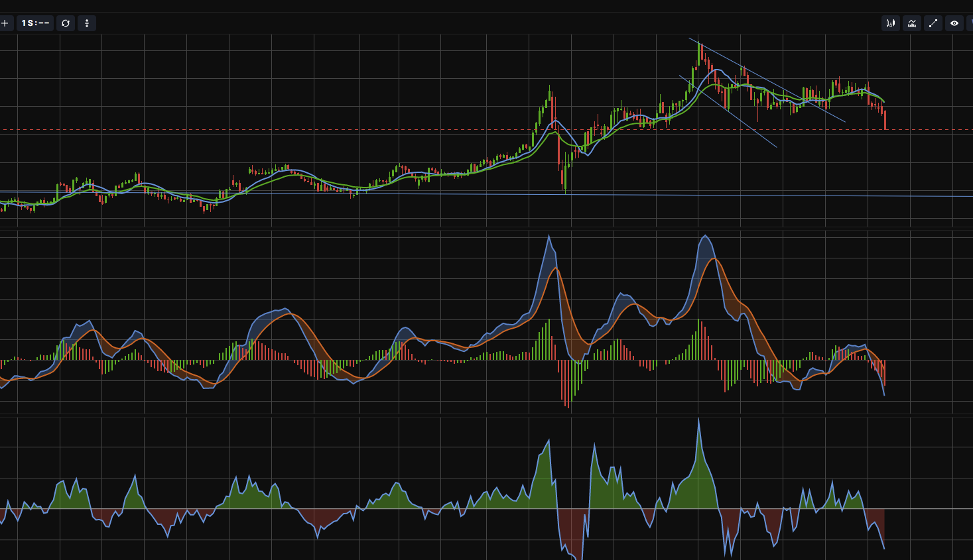This screenshot has height=560, width=973.
Task: Toggle the eye visibility button
Action: 954,23
